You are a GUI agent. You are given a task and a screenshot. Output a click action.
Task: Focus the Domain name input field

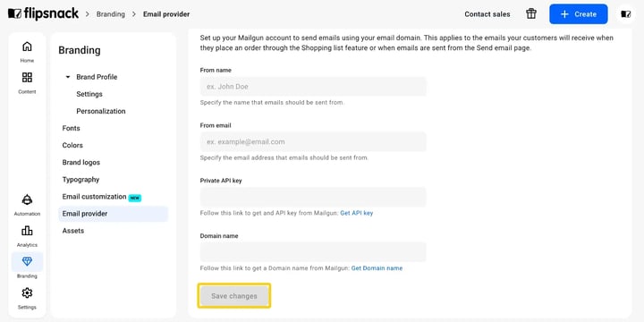[x=313, y=252]
